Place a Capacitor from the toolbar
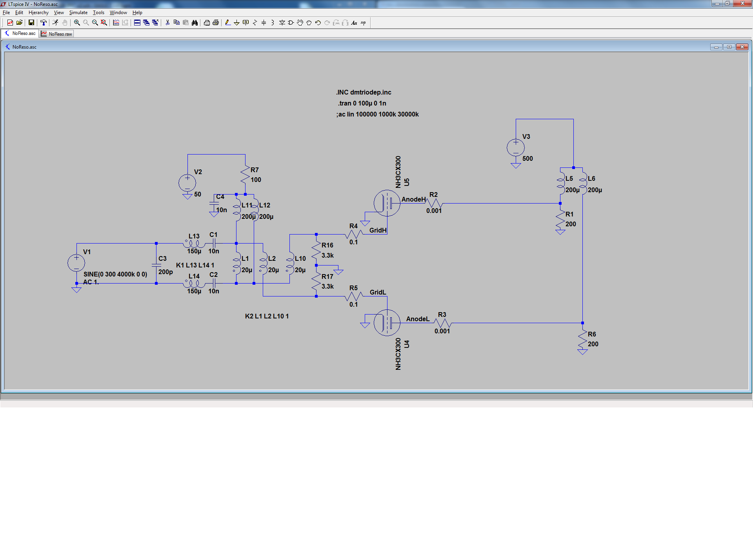The height and width of the screenshot is (560, 753). click(x=264, y=23)
